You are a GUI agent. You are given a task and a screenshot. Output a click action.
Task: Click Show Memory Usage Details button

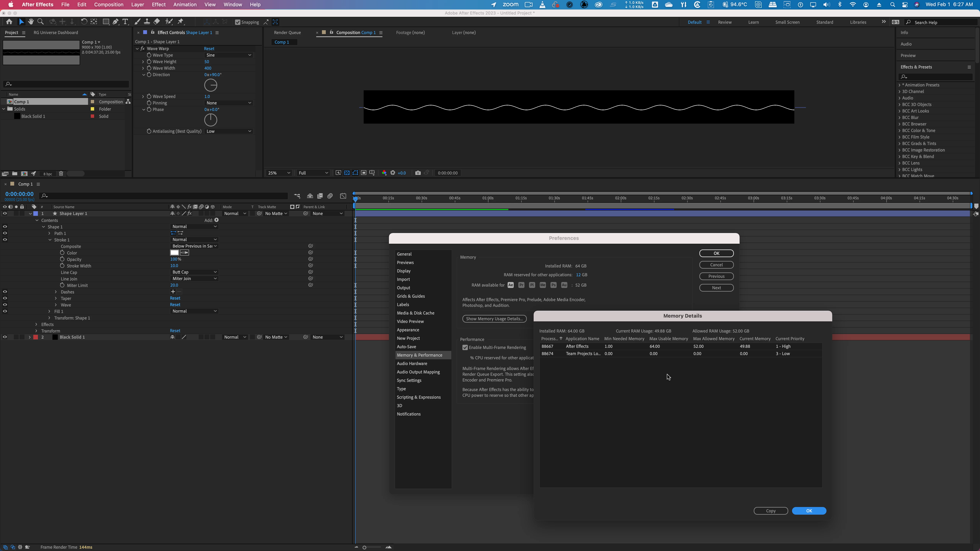(494, 319)
